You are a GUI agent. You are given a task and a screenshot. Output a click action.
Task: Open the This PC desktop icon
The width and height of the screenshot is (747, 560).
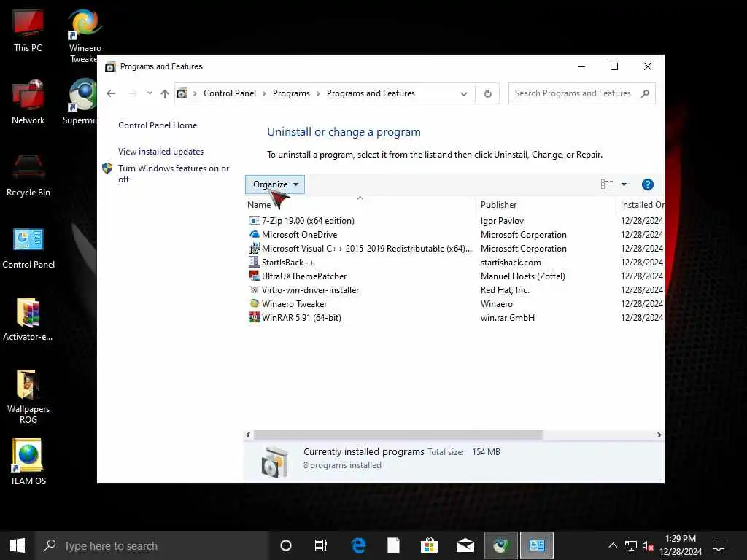coord(28,30)
